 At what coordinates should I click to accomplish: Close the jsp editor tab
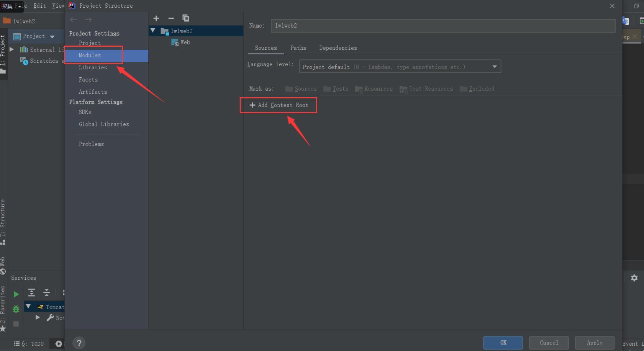click(x=635, y=36)
